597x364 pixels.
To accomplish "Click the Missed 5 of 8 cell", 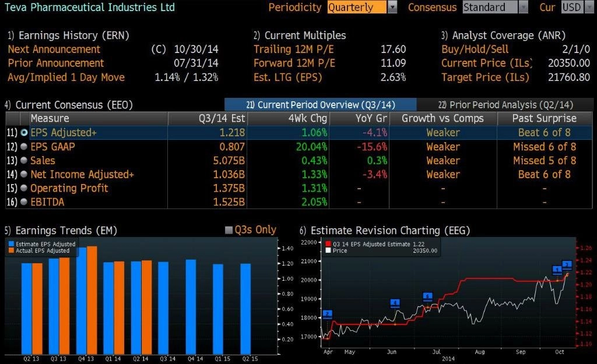I will pyautogui.click(x=545, y=161).
